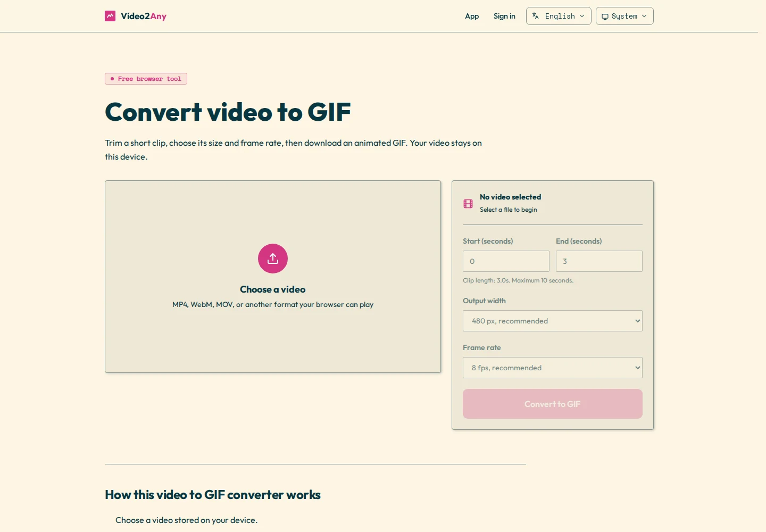The image size is (766, 532).
Task: Focus the End (seconds) input field
Action: (x=599, y=261)
